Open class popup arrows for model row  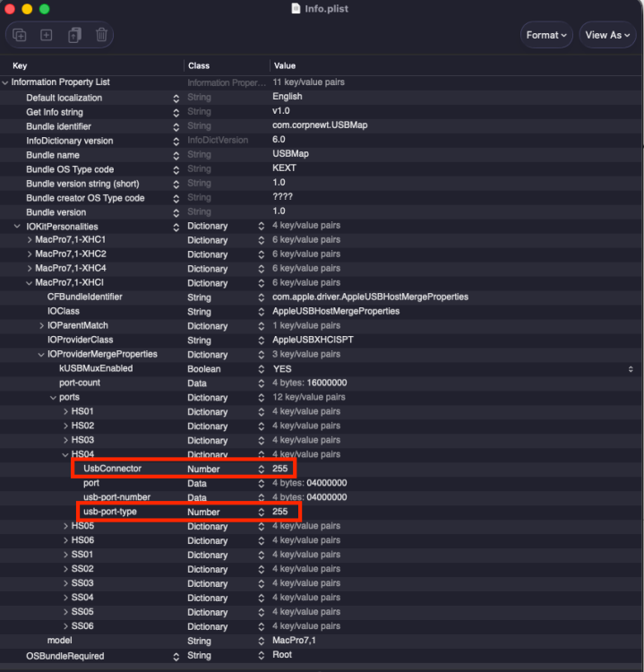[262, 642]
